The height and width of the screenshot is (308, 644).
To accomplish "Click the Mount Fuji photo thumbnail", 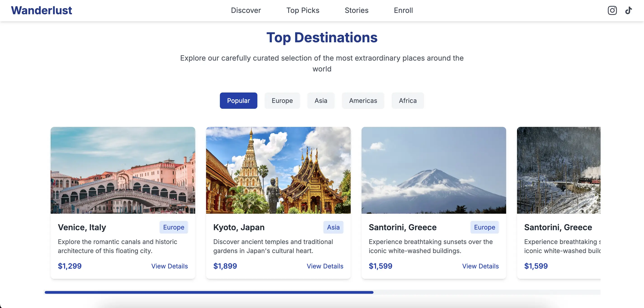I will [x=434, y=170].
